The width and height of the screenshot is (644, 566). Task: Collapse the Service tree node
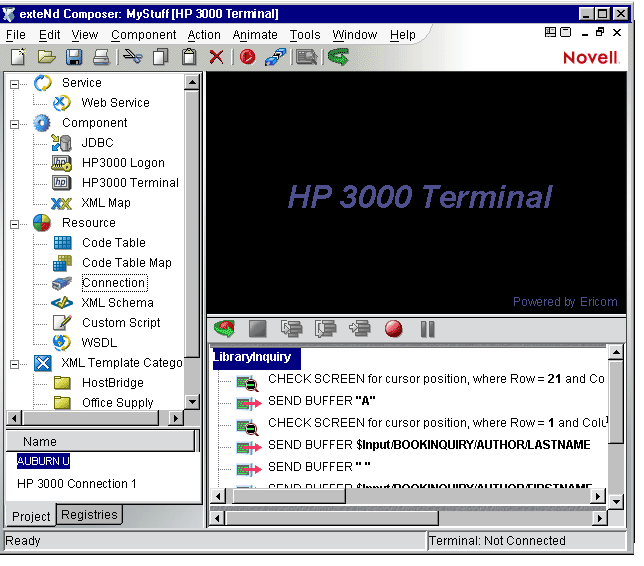click(14, 84)
